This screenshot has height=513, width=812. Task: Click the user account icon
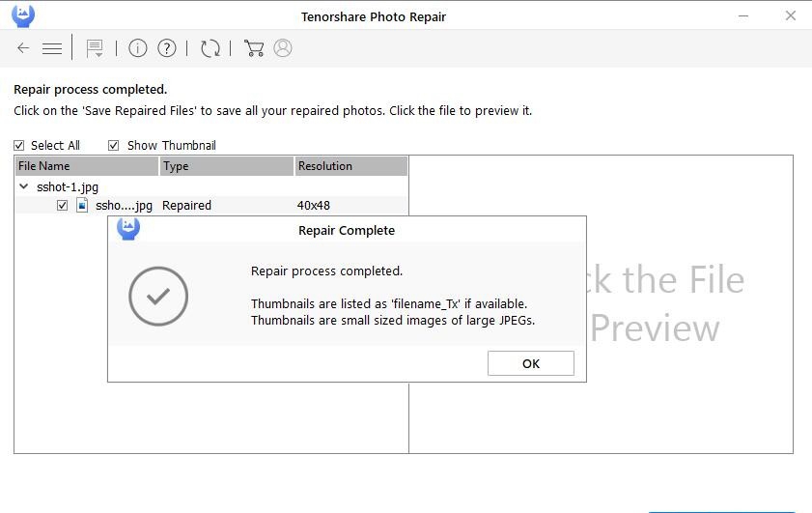point(283,48)
